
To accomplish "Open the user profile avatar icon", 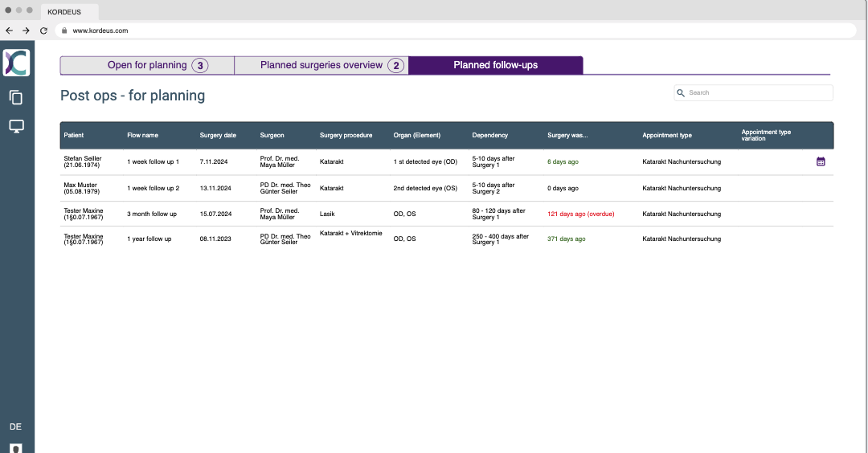I will [16, 447].
